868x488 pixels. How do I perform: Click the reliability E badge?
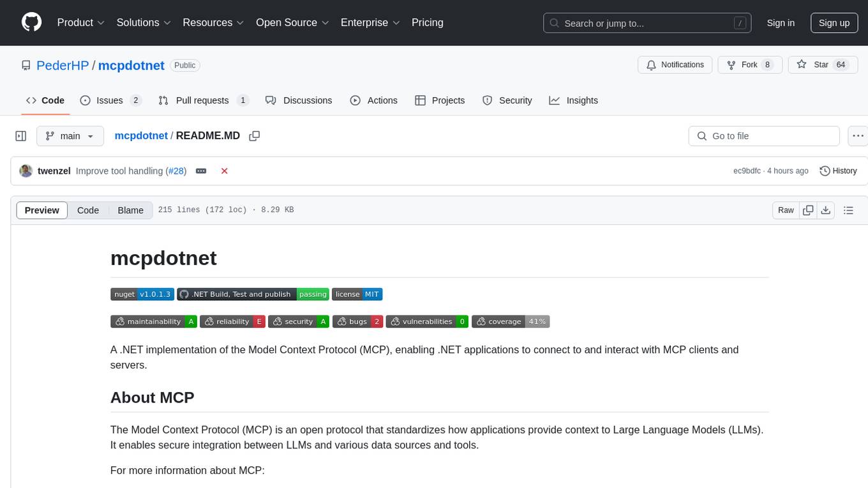pyautogui.click(x=232, y=322)
